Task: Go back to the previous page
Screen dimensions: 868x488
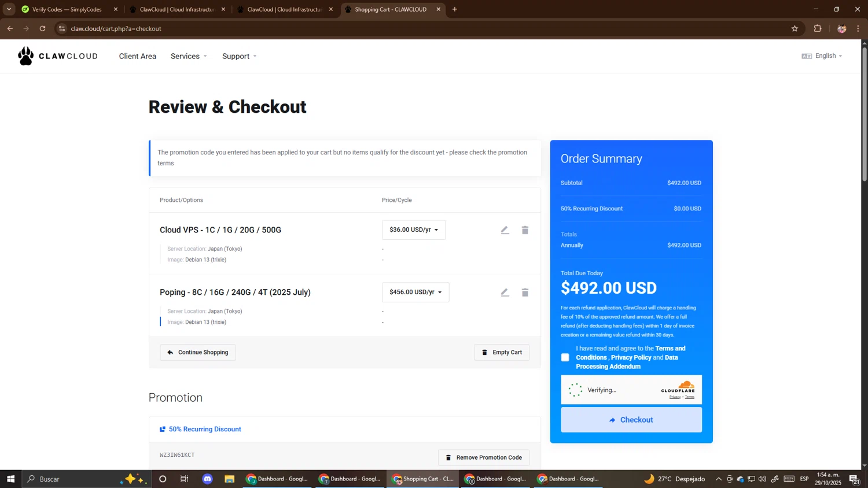Action: (x=10, y=28)
